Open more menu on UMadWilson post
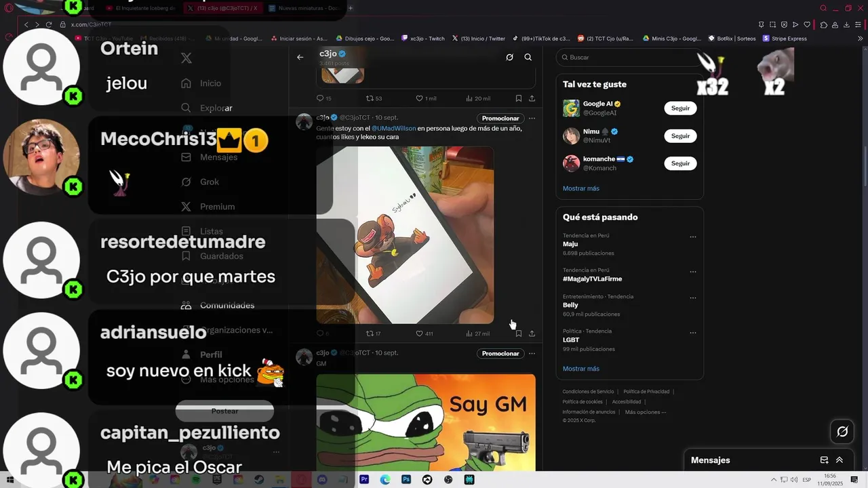868x488 pixels. coord(532,119)
